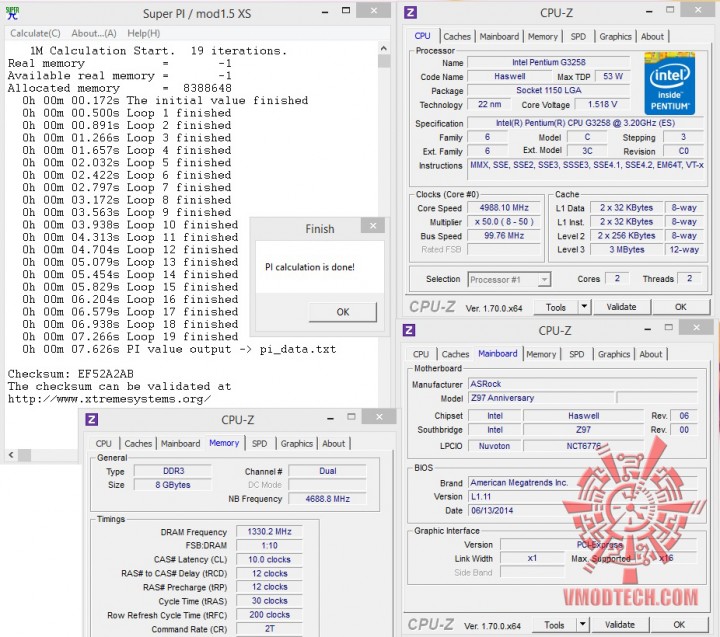Click Super PI vertical scrollbar up arrow
The height and width of the screenshot is (637, 720).
pyautogui.click(x=384, y=48)
